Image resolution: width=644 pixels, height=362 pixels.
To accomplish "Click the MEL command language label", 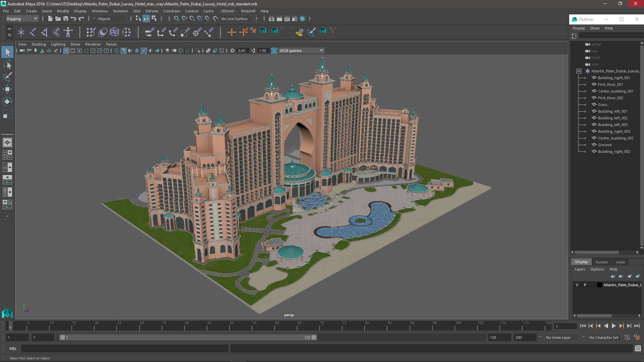I will [13, 349].
